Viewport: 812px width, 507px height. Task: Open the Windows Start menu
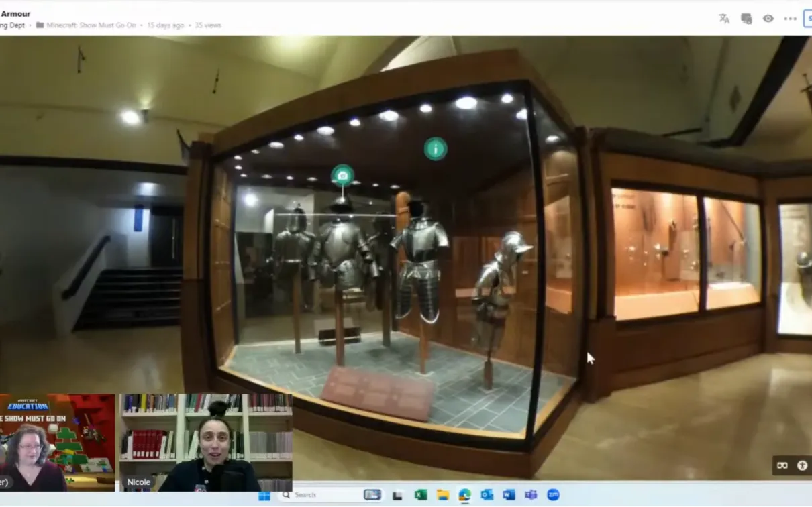[264, 495]
